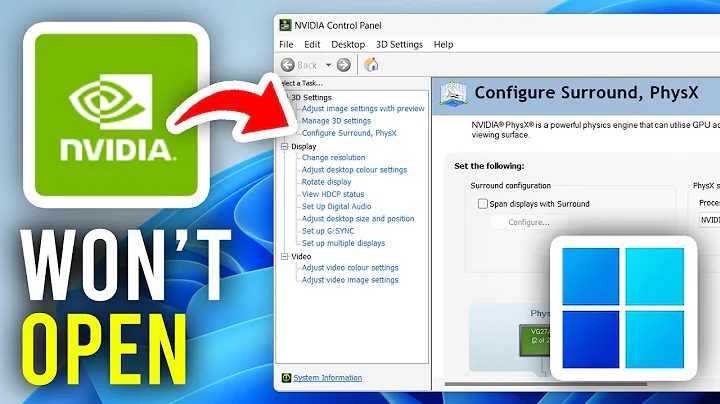The height and width of the screenshot is (404, 720).
Task: Open Adjust desktop colour settings
Action: [x=354, y=170]
